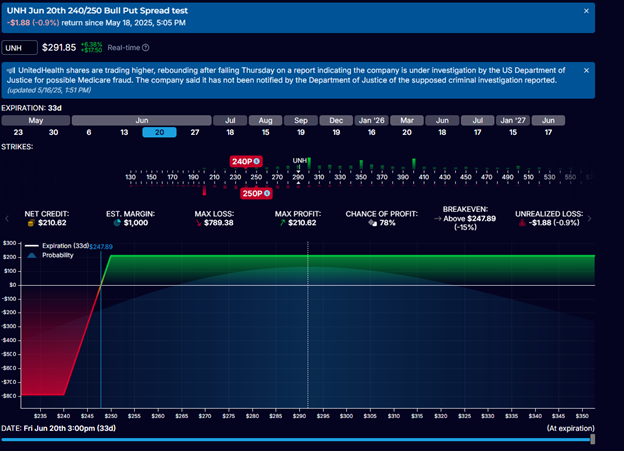
Task: Click the blue date slider track
Action: [x=296, y=440]
